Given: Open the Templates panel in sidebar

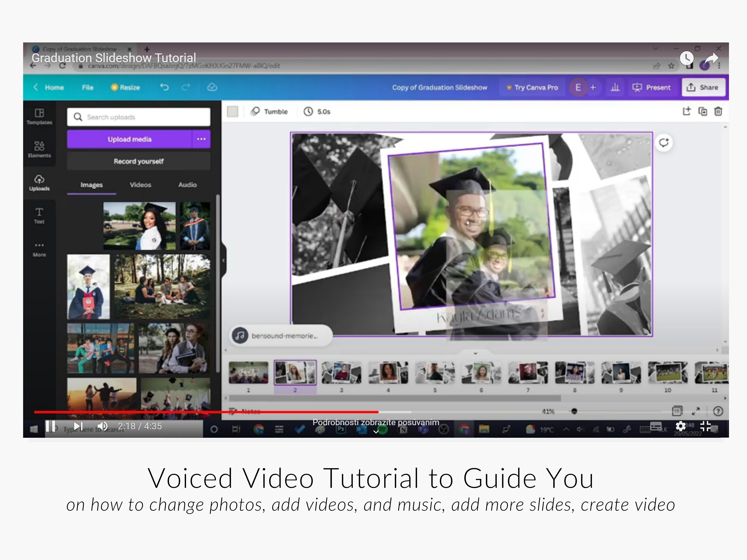Looking at the screenshot, I should (x=39, y=116).
